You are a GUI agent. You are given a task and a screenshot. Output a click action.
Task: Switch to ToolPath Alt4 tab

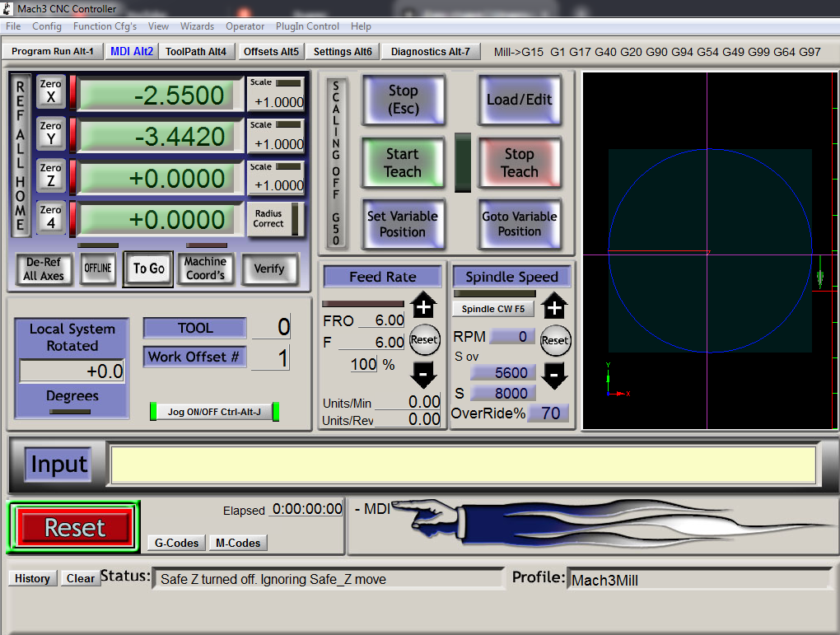[196, 51]
